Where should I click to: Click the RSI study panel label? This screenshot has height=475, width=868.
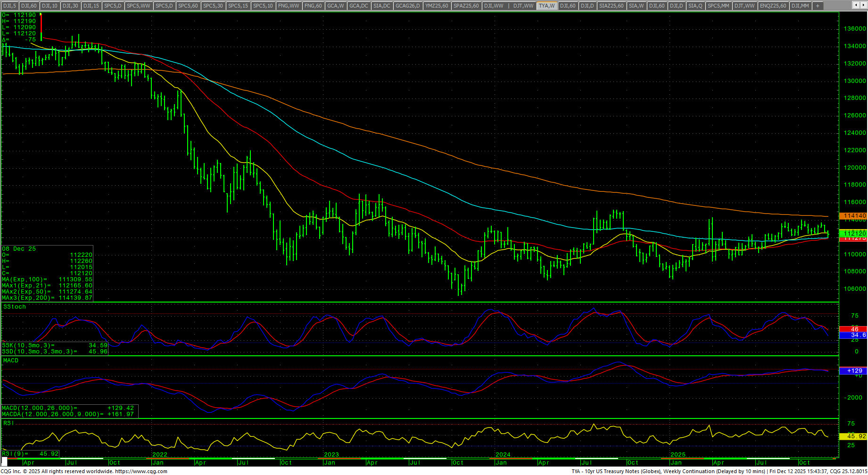point(8,423)
